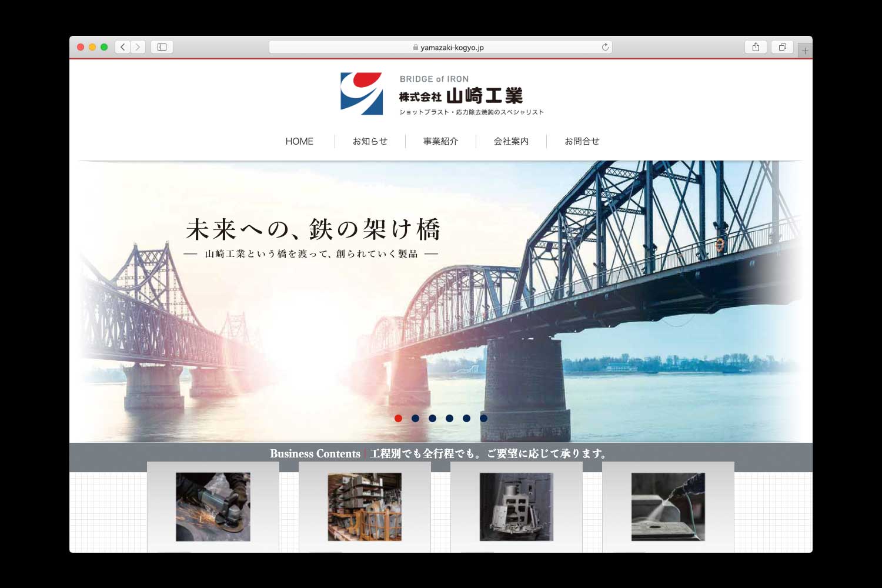Select the first red slider dot
The image size is (882, 588).
pos(398,418)
